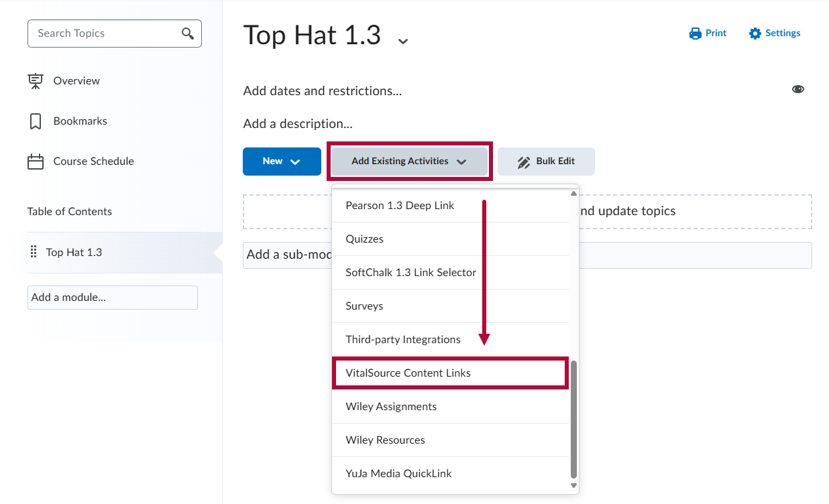Click the Print printer icon
The width and height of the screenshot is (829, 504).
pyautogui.click(x=695, y=34)
